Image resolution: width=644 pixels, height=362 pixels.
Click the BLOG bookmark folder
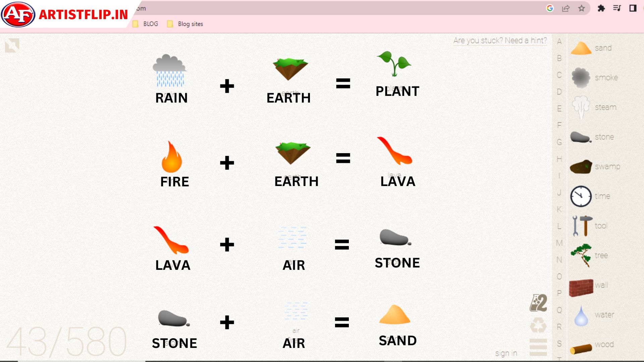pyautogui.click(x=145, y=24)
